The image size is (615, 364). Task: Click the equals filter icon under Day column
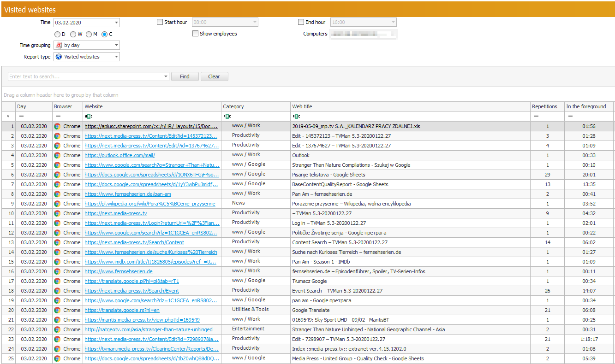click(21, 117)
